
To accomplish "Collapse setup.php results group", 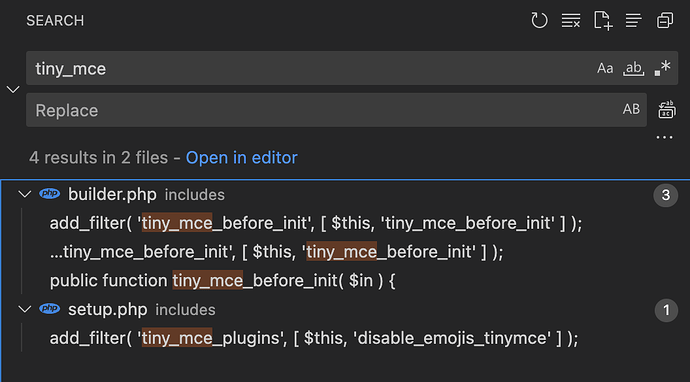I will point(25,309).
